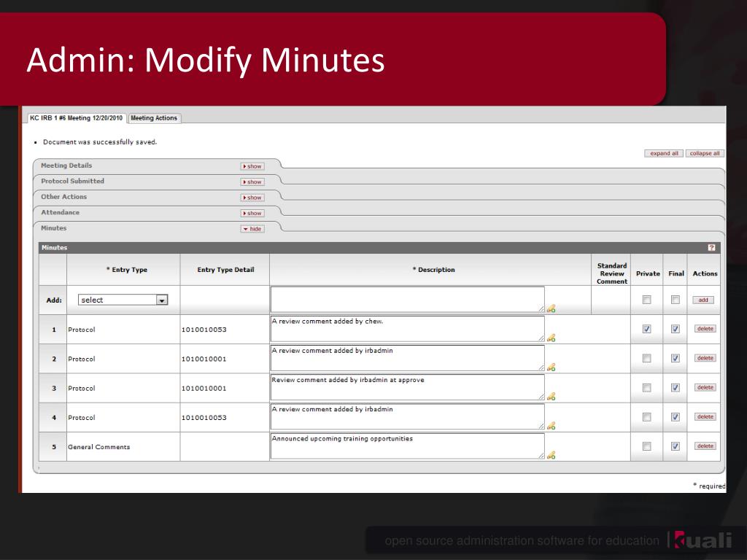Switch to the Meeting Actions tab
Image resolution: width=747 pixels, height=560 pixels.
154,118
